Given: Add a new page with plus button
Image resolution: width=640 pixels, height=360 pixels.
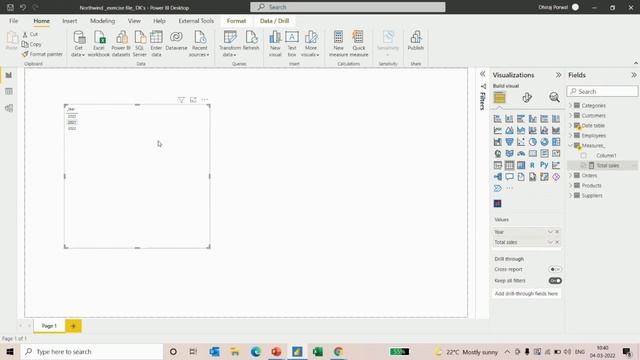Looking at the screenshot, I should point(73,326).
